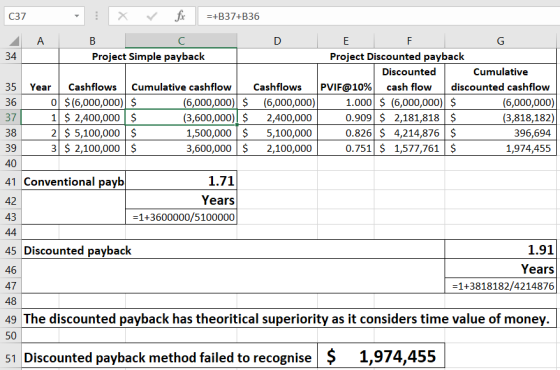The image size is (560, 370).
Task: Click the Select All corner triangle
Action: click(x=14, y=41)
